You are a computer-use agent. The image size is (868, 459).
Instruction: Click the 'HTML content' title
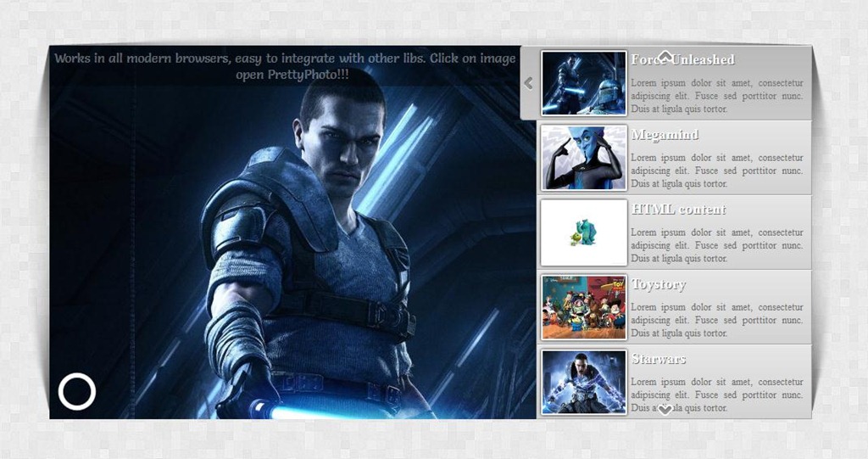click(679, 209)
